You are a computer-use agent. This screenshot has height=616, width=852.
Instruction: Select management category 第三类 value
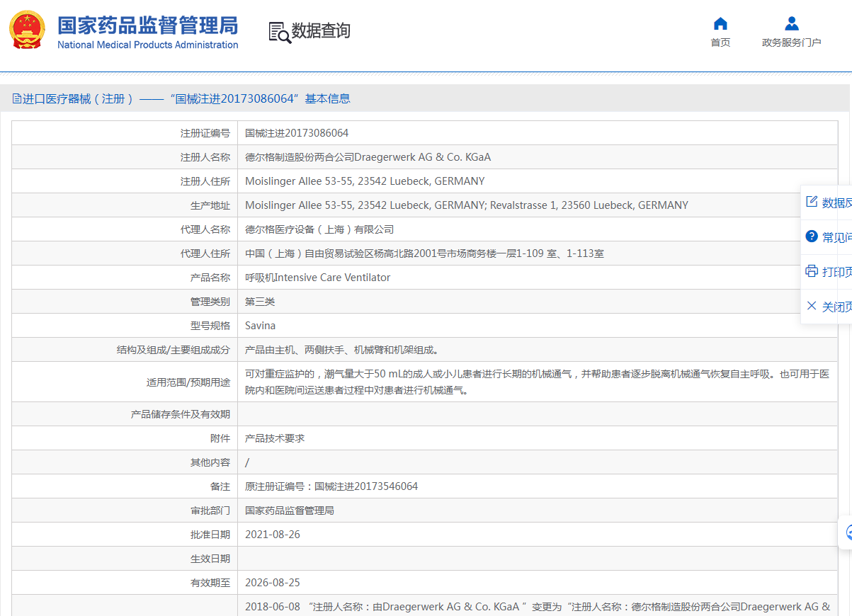[x=260, y=302]
